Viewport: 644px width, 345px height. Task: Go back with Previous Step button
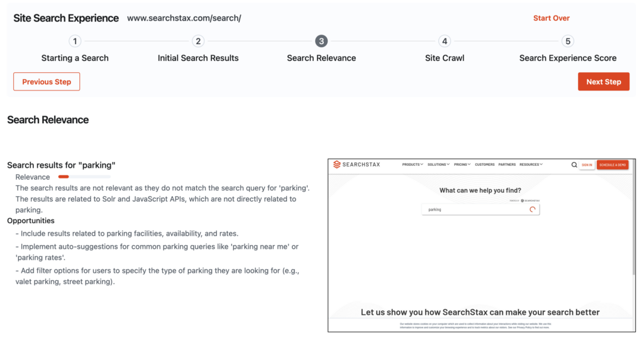47,82
